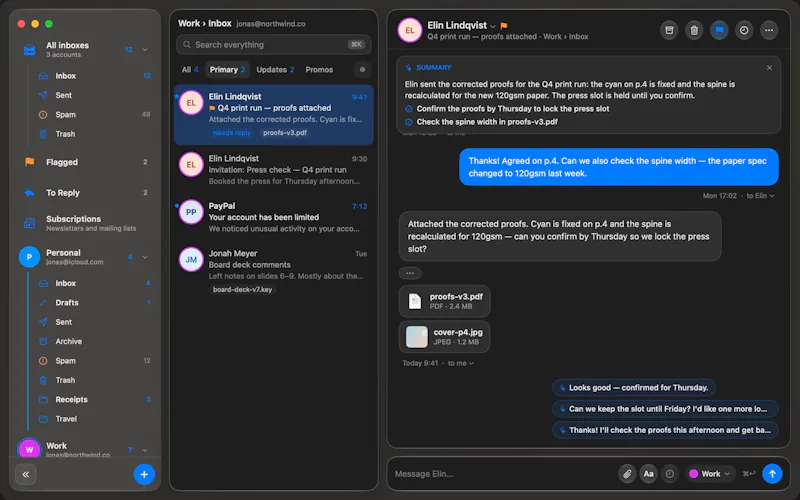Open contact chevron beside Elin Lindqvist name

(x=492, y=26)
